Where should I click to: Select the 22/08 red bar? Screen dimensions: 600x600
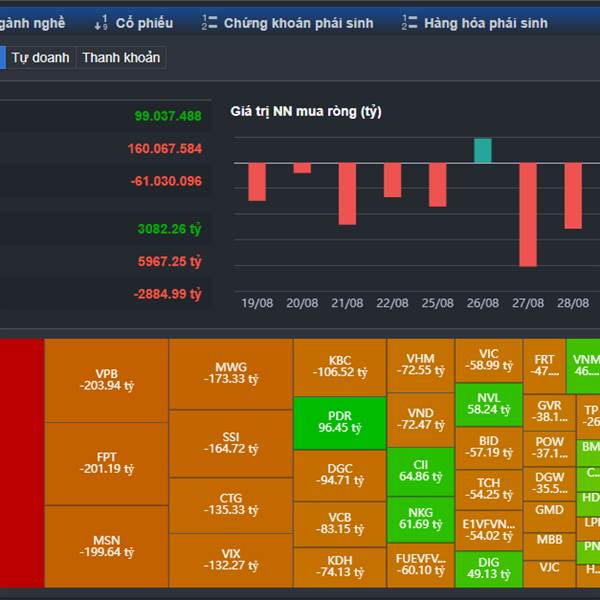(x=392, y=180)
